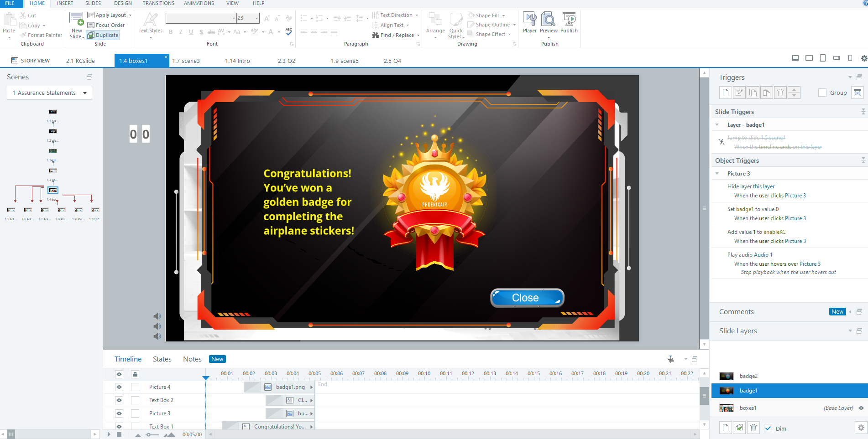The height and width of the screenshot is (439, 868).
Task: Create a new trigger in Triggers panel
Action: (x=726, y=93)
